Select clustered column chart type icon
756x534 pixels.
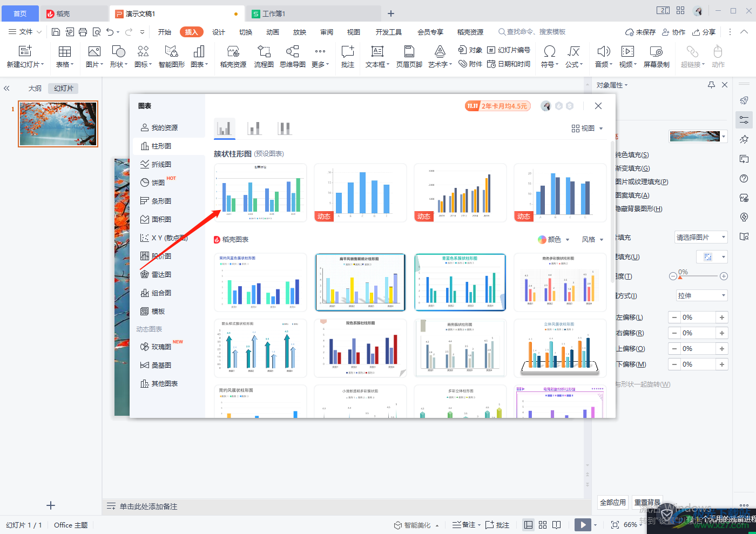(x=224, y=128)
